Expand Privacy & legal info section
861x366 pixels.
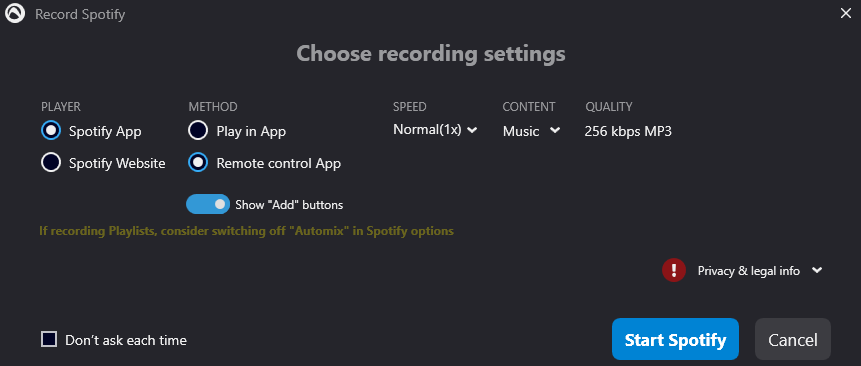click(760, 271)
